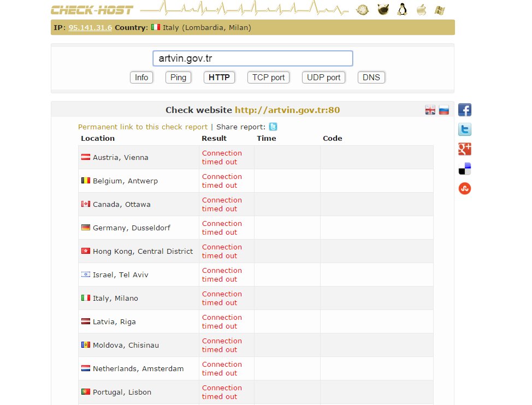This screenshot has height=405, width=532.
Task: Share on Facebook from the sidebar
Action: [465, 110]
